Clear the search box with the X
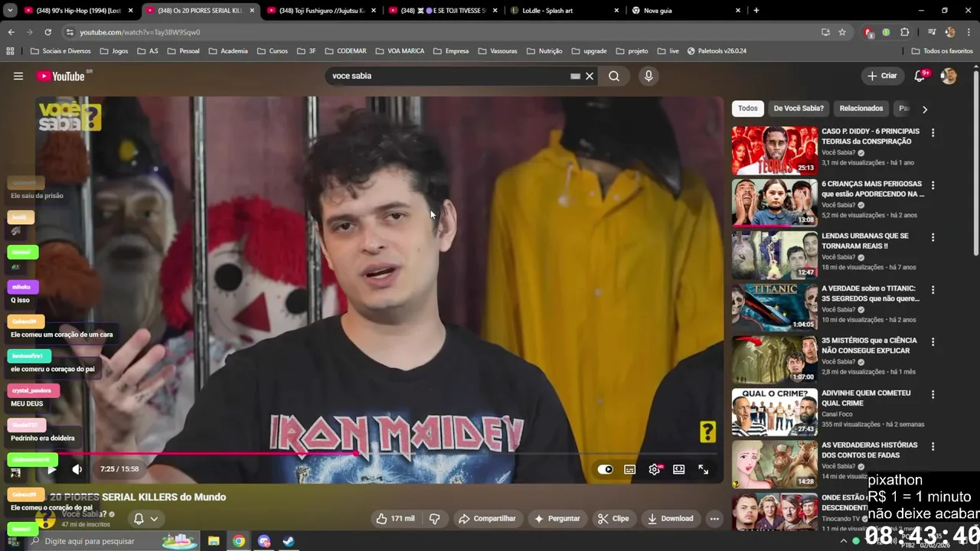Screen dimensions: 980x551 [x=590, y=76]
